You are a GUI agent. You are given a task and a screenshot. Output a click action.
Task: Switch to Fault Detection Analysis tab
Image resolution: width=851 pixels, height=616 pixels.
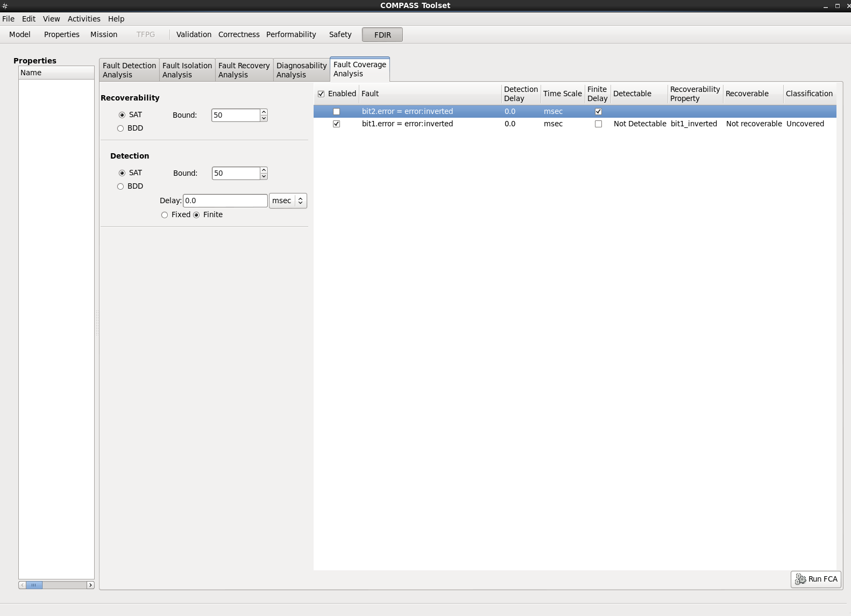[129, 70]
